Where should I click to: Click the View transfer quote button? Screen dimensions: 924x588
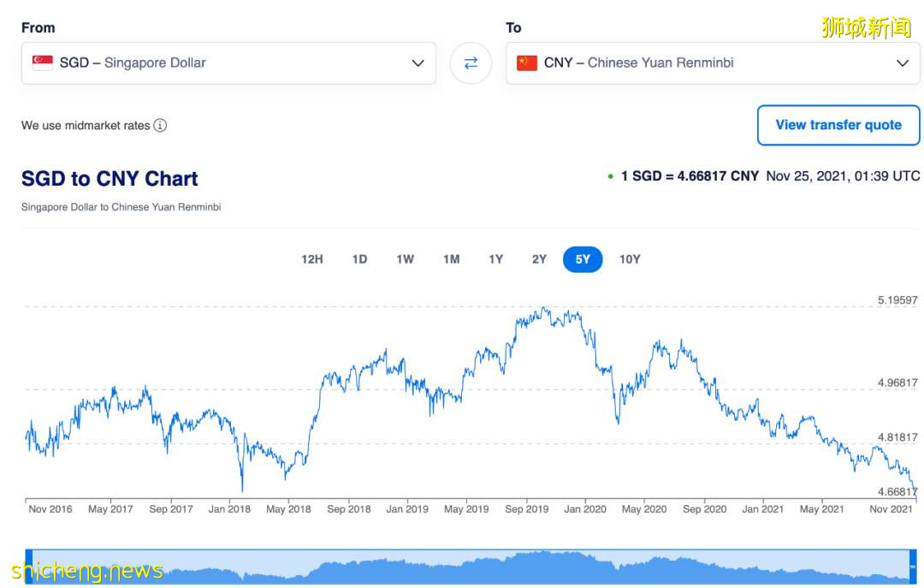point(838,125)
